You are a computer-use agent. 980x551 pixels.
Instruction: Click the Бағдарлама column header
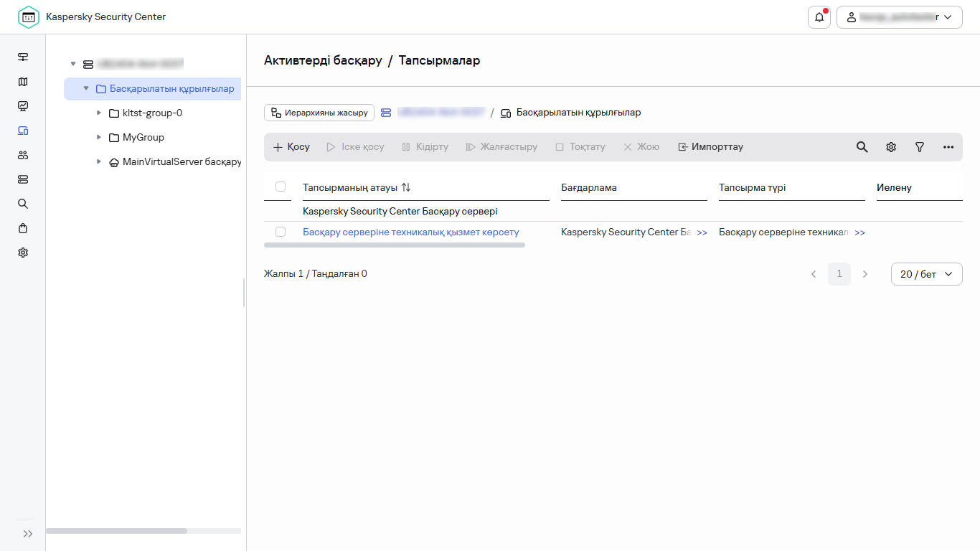589,187
